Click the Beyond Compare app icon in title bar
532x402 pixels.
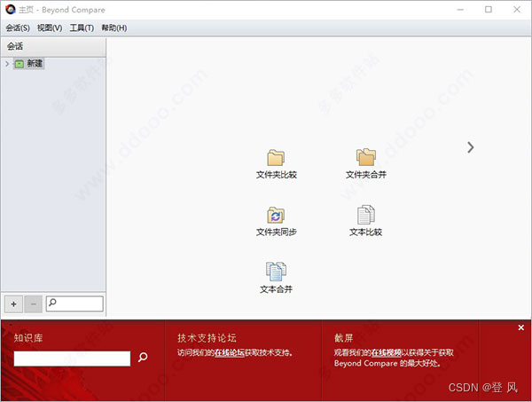[11, 10]
